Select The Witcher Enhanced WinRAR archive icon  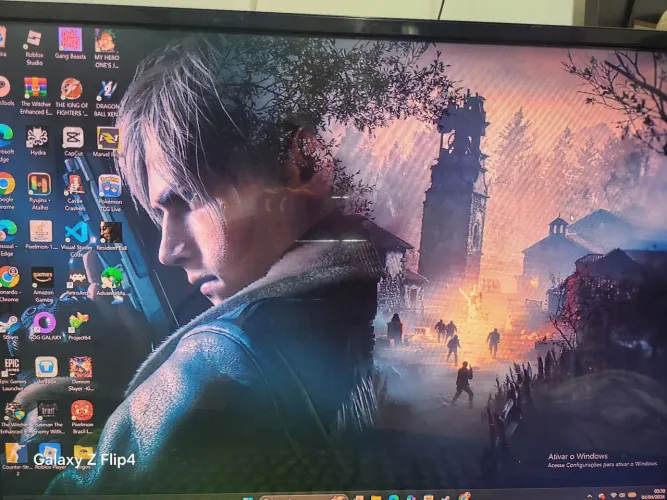pos(36,96)
